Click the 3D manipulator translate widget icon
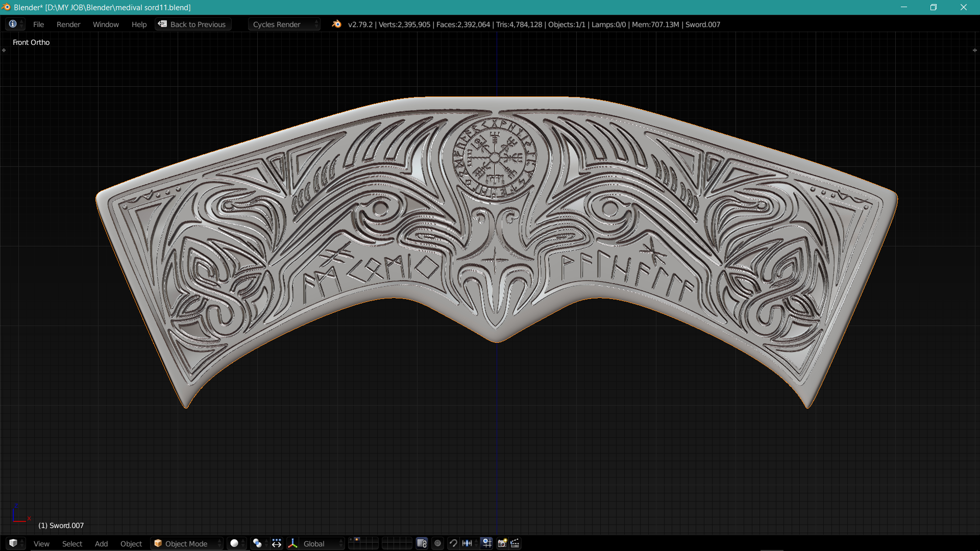Screen dimensions: 980x551 (x=292, y=543)
